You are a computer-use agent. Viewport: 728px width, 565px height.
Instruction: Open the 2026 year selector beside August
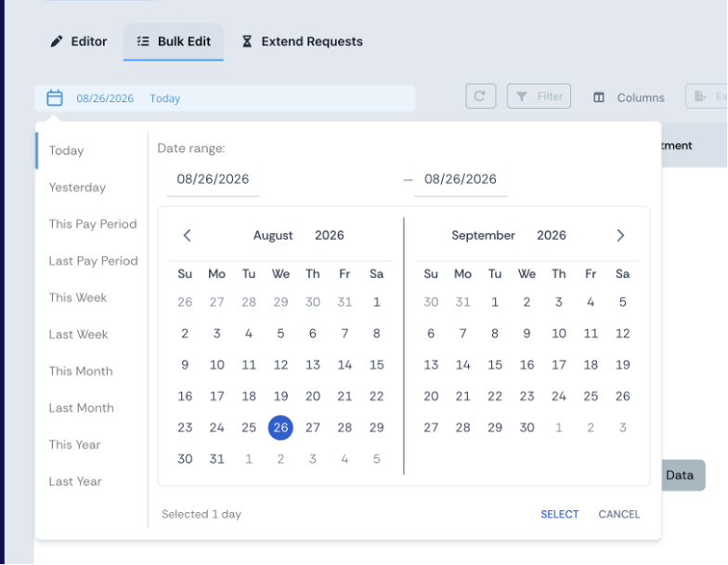tap(330, 236)
